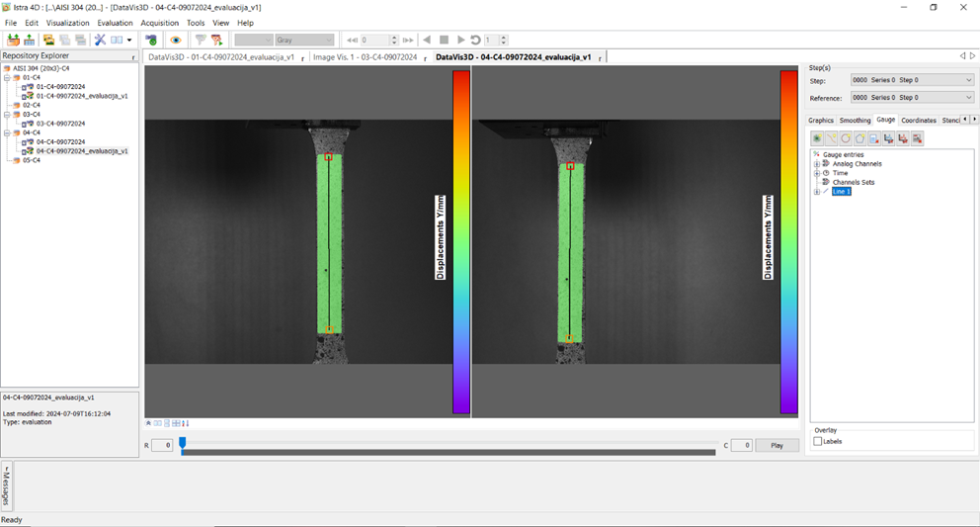Expand the Analog Channels gauge entry
This screenshot has height=527, width=980.
817,164
